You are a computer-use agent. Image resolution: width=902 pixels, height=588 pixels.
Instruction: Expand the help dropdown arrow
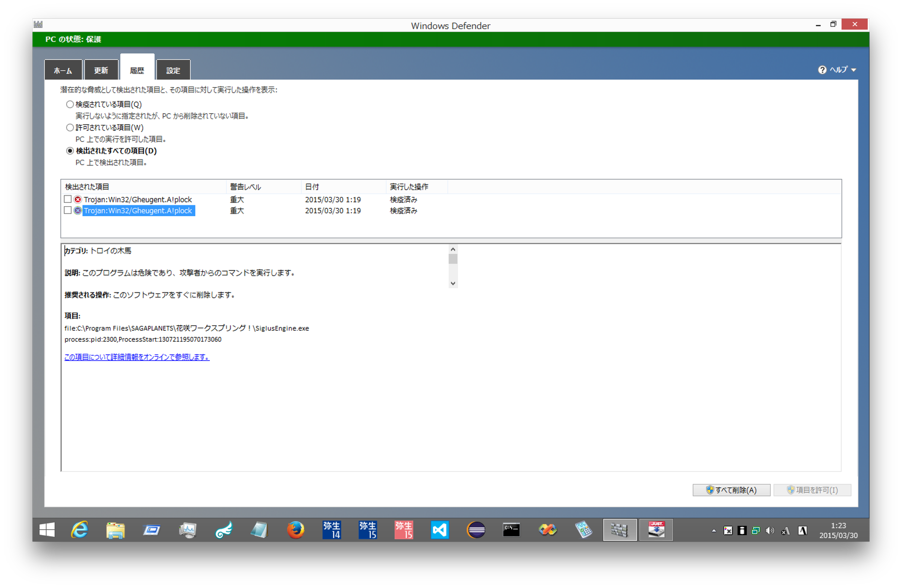point(854,70)
